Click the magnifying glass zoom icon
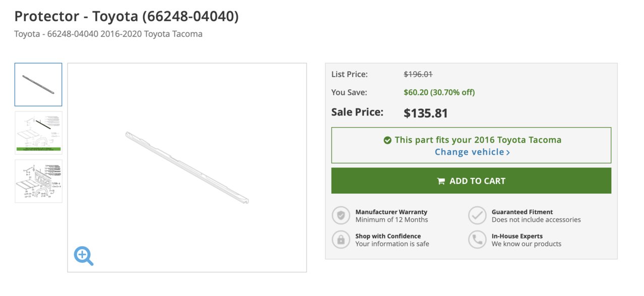The width and height of the screenshot is (644, 296). click(84, 256)
